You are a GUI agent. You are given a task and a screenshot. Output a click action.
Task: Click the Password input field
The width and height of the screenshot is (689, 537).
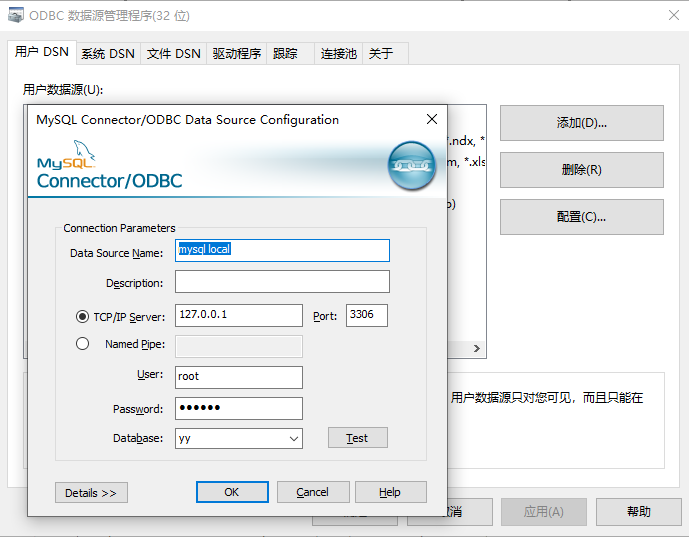239,409
